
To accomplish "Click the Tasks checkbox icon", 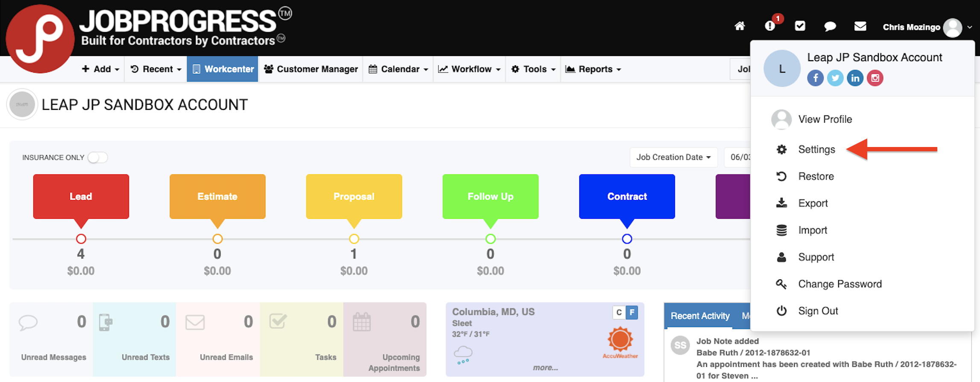I will pos(278,321).
